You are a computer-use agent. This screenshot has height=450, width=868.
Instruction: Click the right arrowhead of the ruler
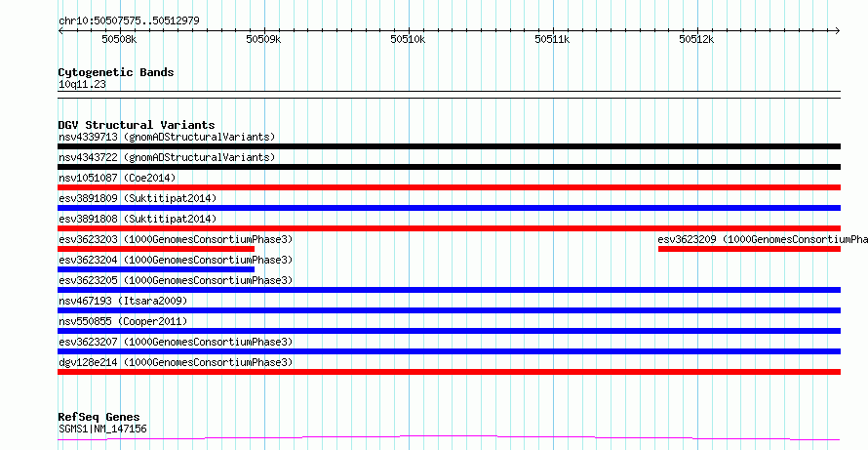(838, 31)
